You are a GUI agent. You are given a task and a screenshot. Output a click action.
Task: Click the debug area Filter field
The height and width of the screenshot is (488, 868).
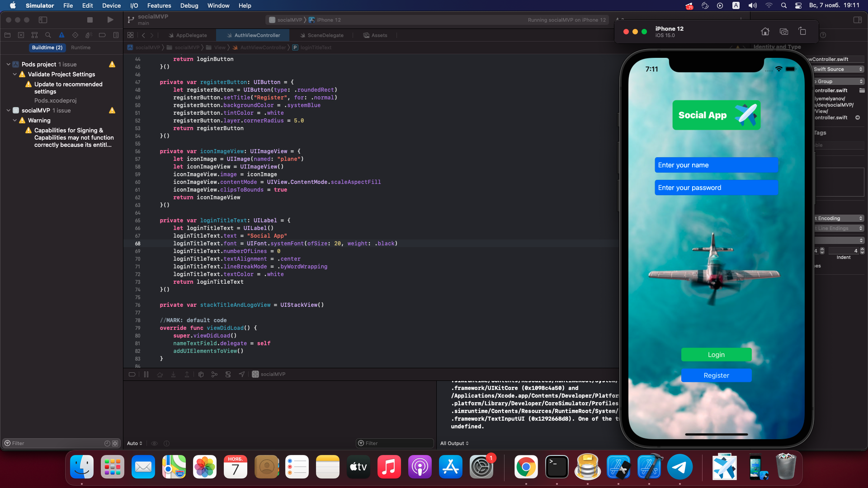pyautogui.click(x=395, y=443)
